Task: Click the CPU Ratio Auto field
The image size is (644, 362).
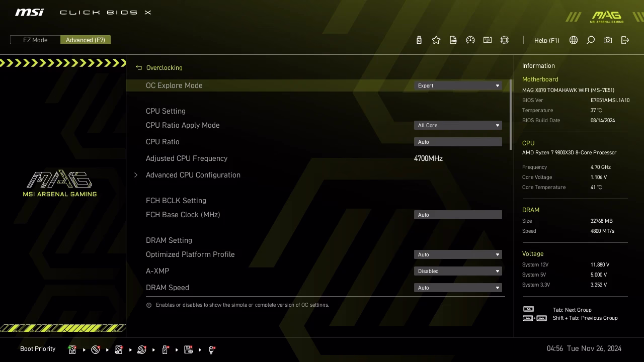Action: 458,142
